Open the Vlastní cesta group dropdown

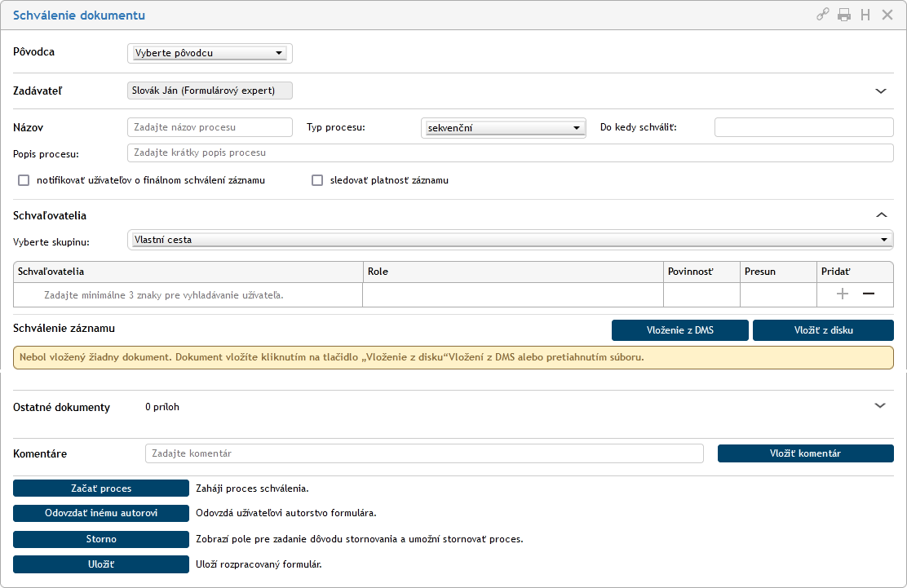click(x=511, y=240)
